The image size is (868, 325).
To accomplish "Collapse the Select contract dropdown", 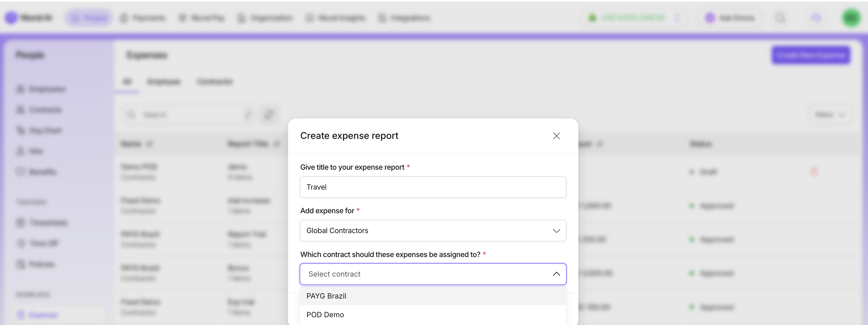I will tap(556, 274).
